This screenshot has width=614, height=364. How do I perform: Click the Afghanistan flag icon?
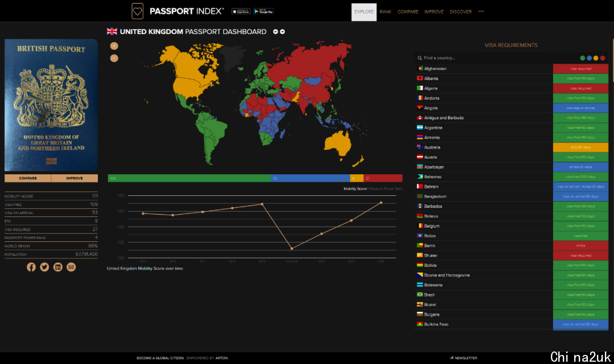[420, 68]
